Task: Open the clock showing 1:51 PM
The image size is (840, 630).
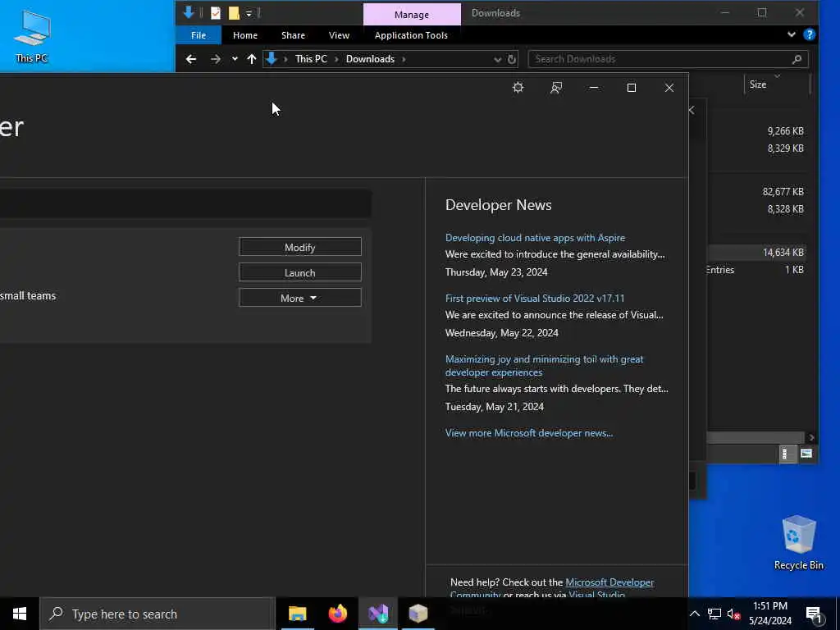Action: click(769, 614)
